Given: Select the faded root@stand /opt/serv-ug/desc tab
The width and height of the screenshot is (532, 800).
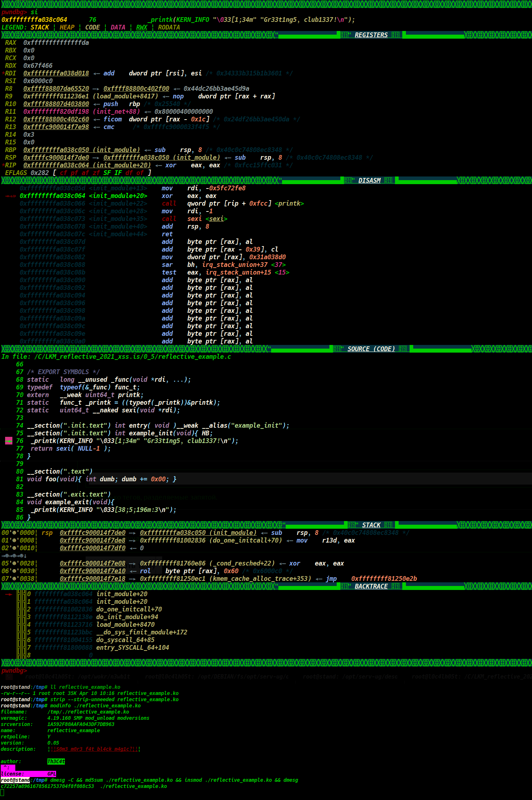Looking at the screenshot, I should pos(350,677).
